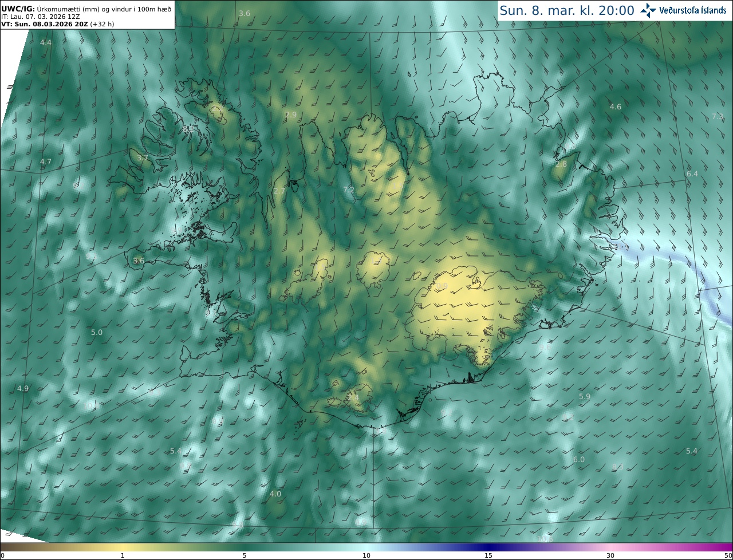Image resolution: width=733 pixels, height=560 pixels.
Task: Click the 5.9 value on the map
Action: 584,396
